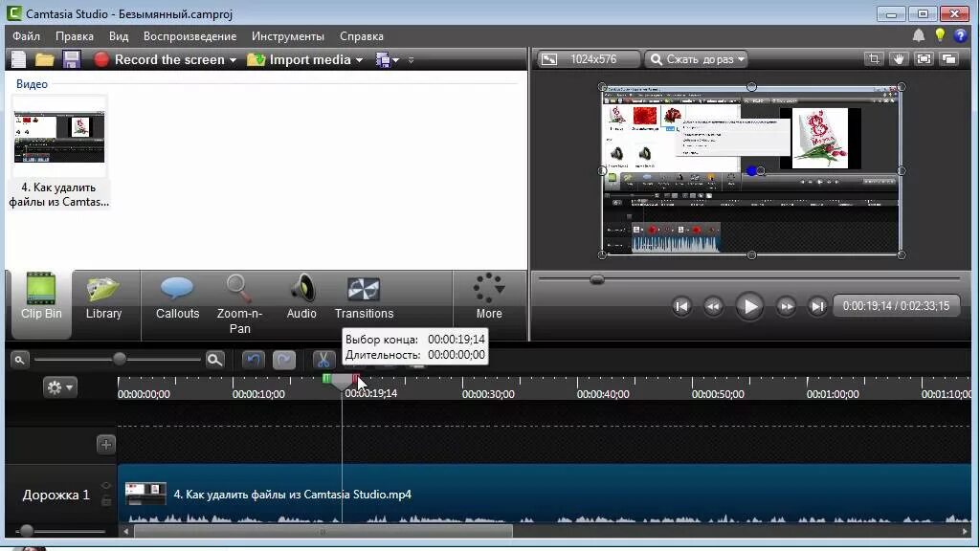The height and width of the screenshot is (551, 980).
Task: Click timeline scrollbar right arrow
Action: tap(965, 532)
